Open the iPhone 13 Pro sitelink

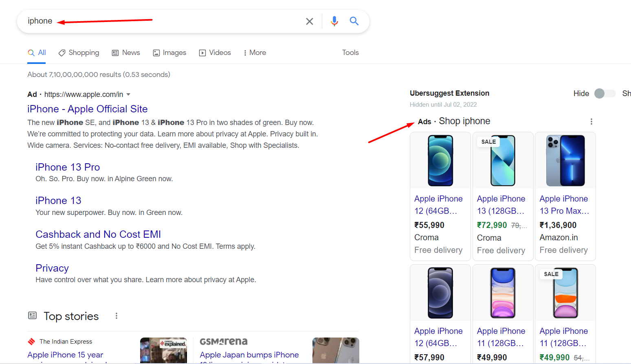(68, 167)
